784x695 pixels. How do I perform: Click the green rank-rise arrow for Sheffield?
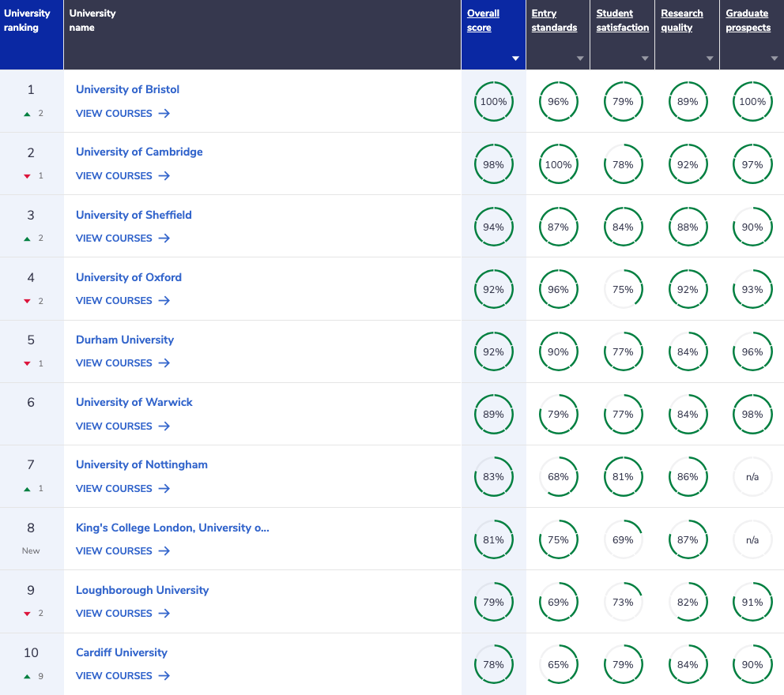[26, 238]
